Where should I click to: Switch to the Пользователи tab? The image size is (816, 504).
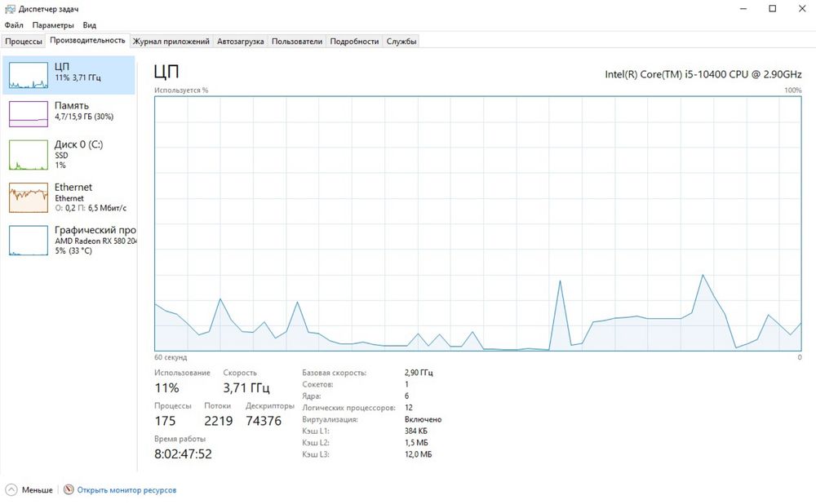point(297,42)
